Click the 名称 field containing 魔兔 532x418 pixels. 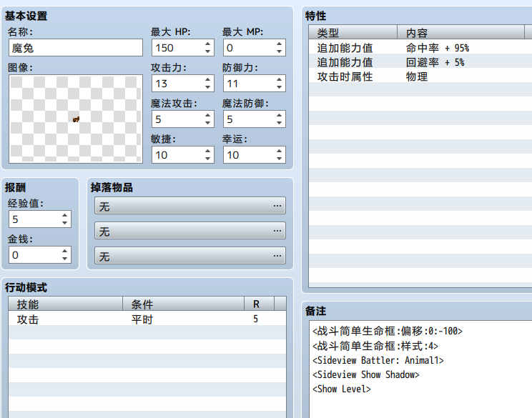(x=76, y=48)
